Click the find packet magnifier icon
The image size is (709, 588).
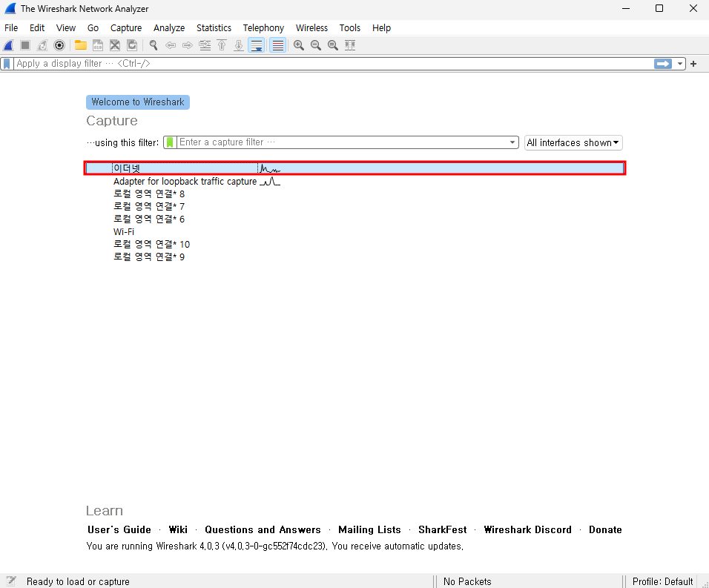coord(154,45)
